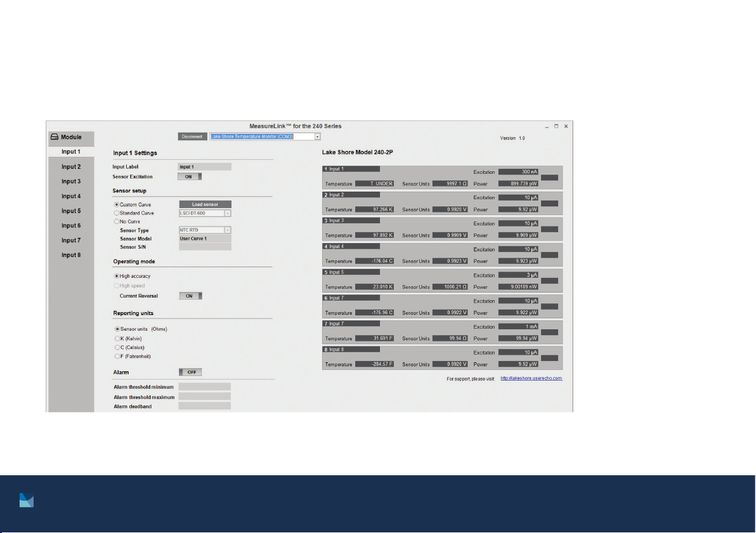Click the '0.9909 V' sensor units value
The image size is (756, 533).
click(450, 235)
